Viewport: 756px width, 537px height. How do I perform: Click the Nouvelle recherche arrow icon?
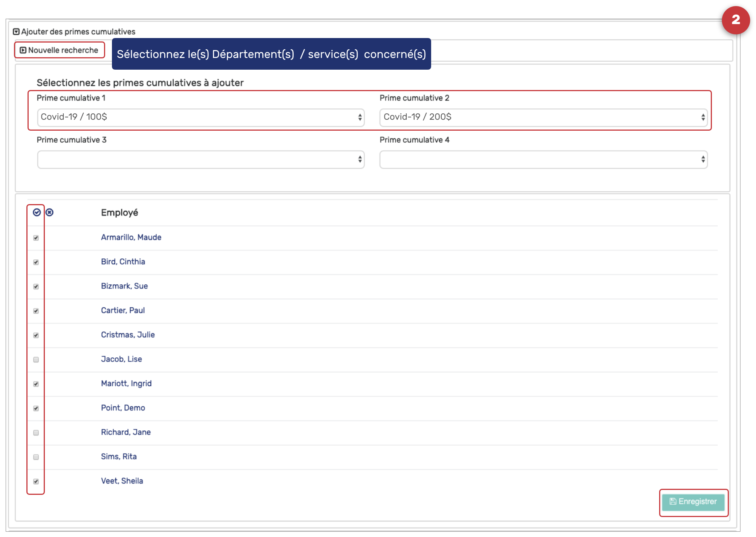[x=23, y=50]
